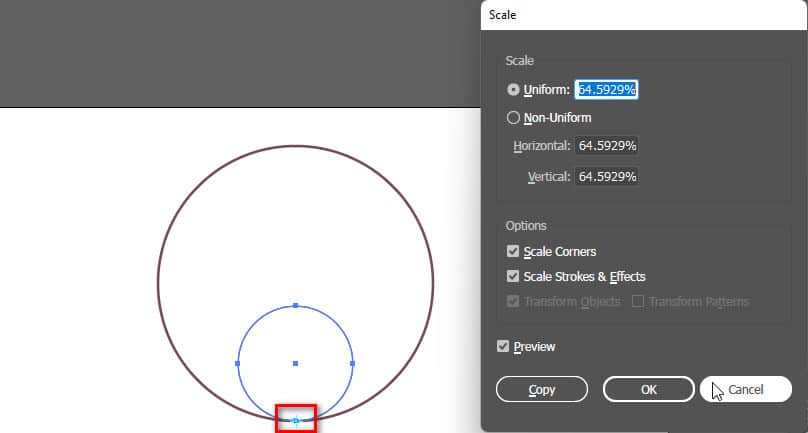Click the small circle's right anchor point
This screenshot has height=433, width=808.
(x=352, y=363)
